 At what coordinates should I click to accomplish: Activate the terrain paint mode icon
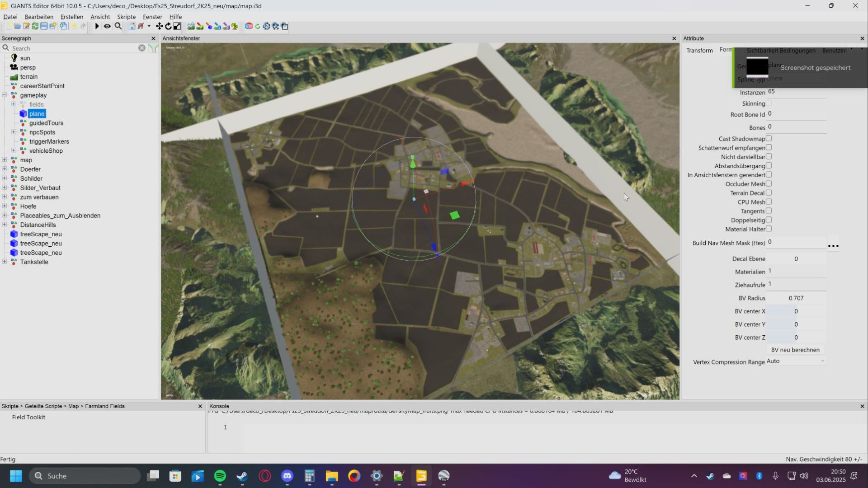pyautogui.click(x=200, y=26)
